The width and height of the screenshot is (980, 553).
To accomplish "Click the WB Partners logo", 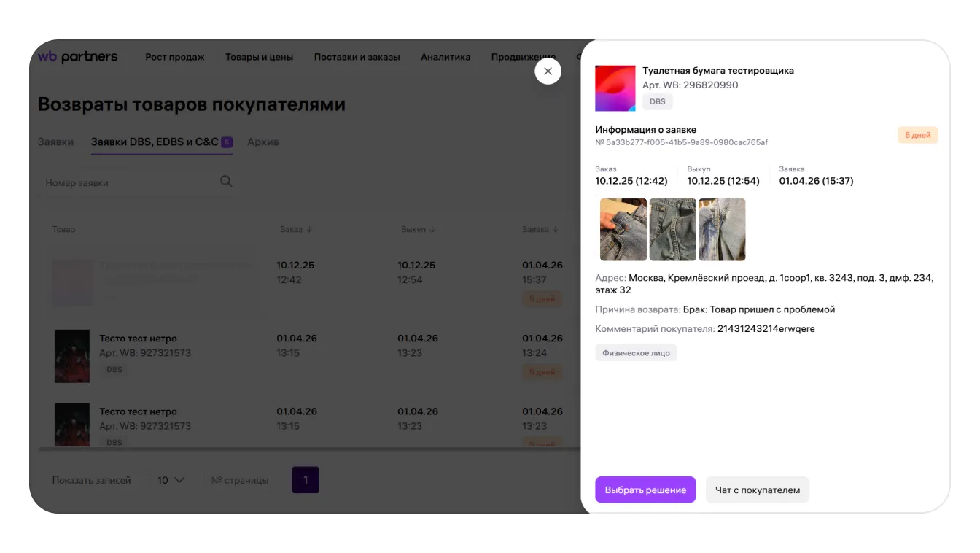I will coord(77,57).
